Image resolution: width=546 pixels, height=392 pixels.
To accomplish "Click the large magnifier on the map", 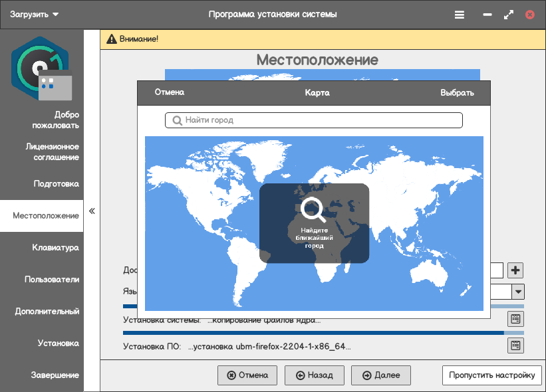I will pos(313,210).
